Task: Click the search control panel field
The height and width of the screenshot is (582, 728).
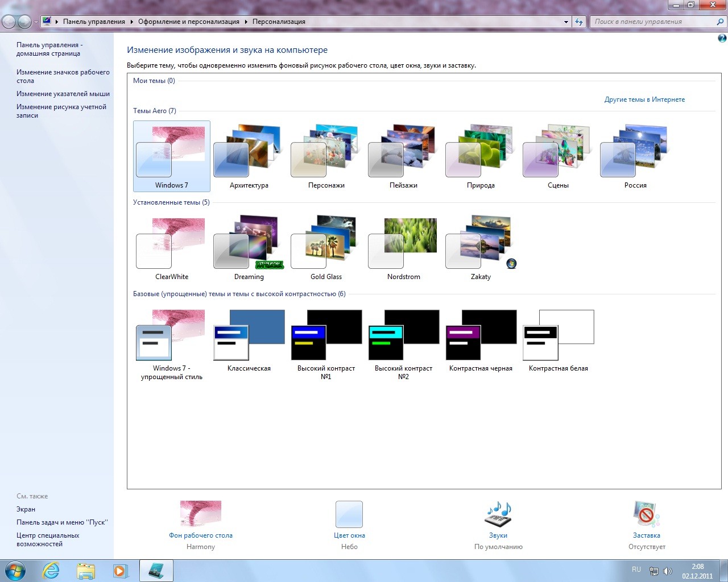Action: (653, 22)
